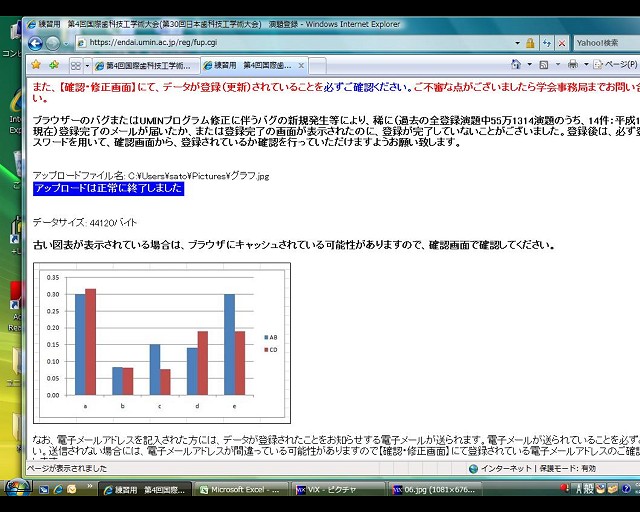The width and height of the screenshot is (640, 512).
Task: Click the Home icon in command bar
Action: (516, 64)
